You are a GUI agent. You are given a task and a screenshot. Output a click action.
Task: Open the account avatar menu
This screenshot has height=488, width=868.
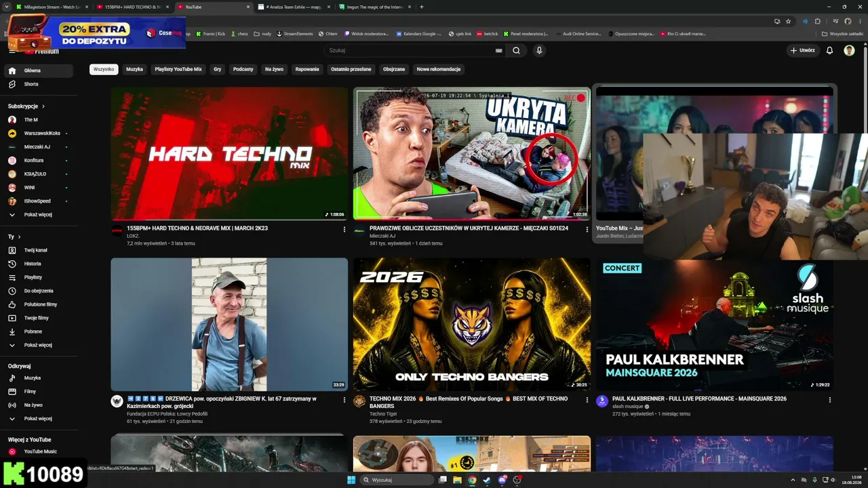849,50
